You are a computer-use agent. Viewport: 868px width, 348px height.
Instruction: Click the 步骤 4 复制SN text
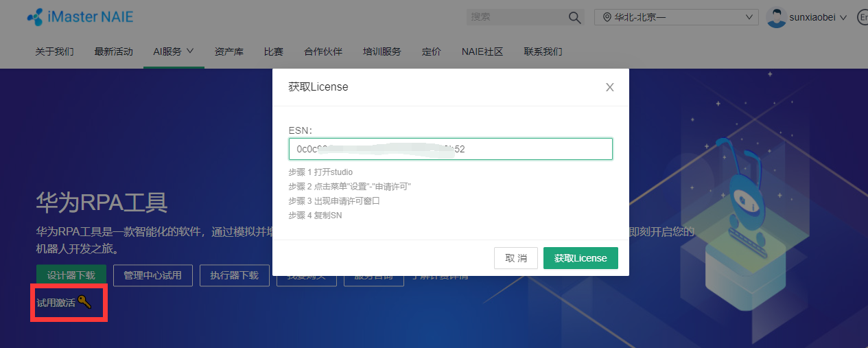point(315,216)
